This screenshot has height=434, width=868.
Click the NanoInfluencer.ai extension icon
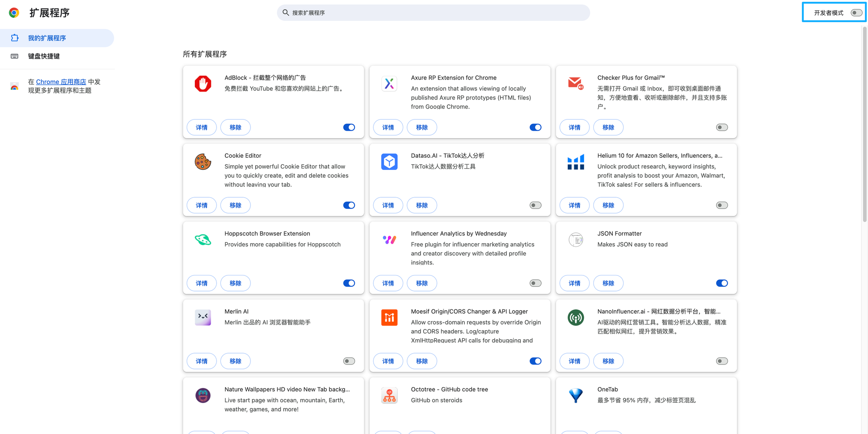tap(576, 318)
